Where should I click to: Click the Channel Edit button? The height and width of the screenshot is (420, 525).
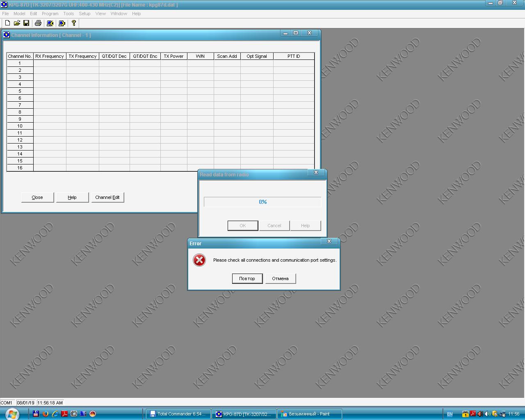(x=107, y=197)
